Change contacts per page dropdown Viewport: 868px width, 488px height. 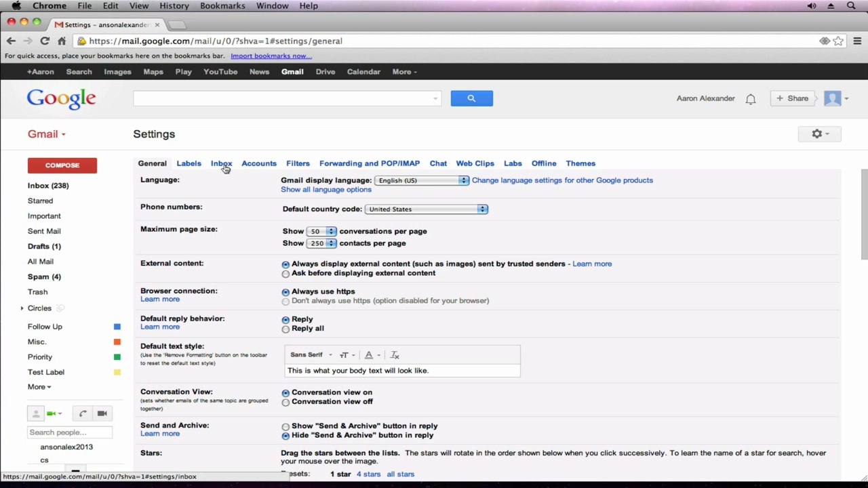[321, 243]
